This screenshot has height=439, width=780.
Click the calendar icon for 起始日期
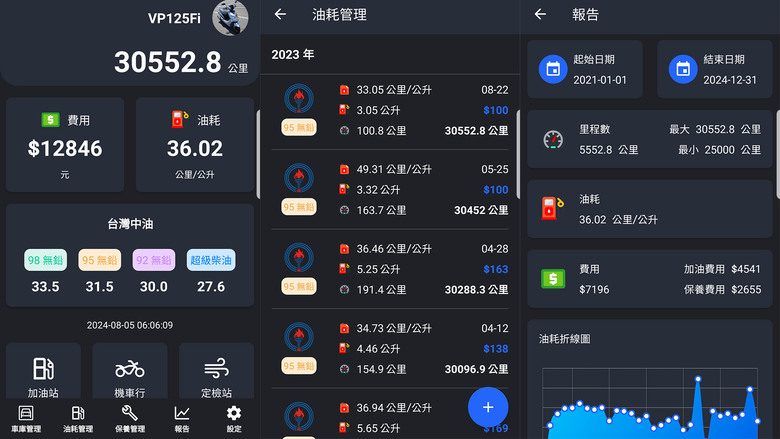[553, 69]
